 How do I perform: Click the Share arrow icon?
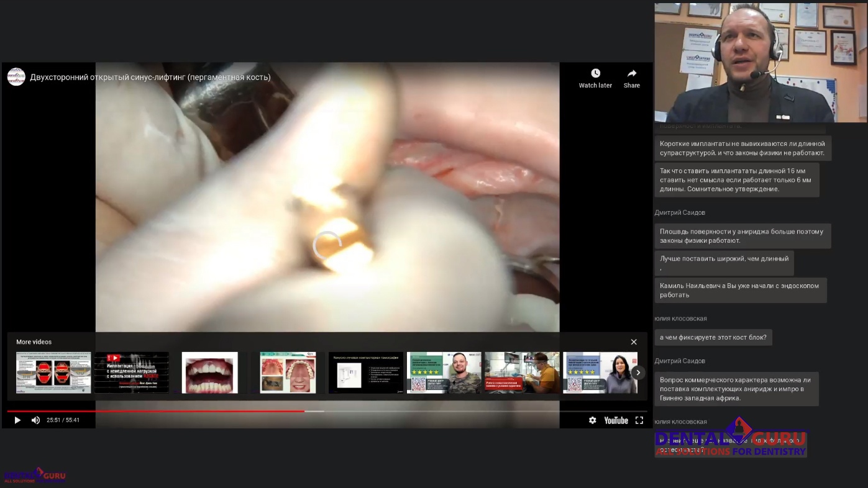click(631, 74)
